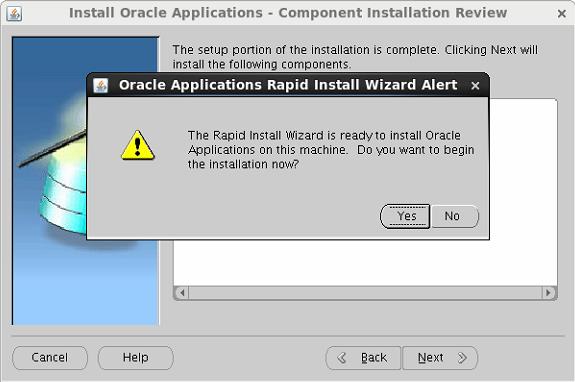The height and width of the screenshot is (382, 575).
Task: Click Next in the installer wizard
Action: (x=440, y=358)
